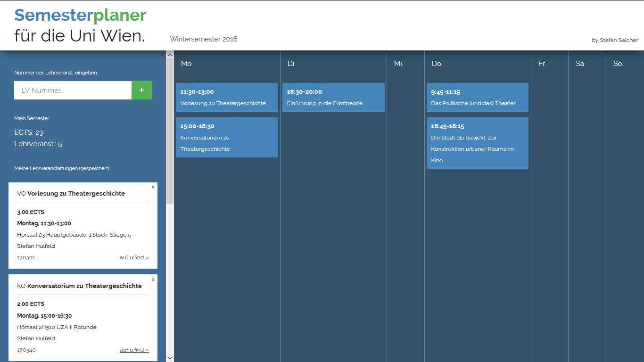Click the Fr. day column header

coord(542,64)
